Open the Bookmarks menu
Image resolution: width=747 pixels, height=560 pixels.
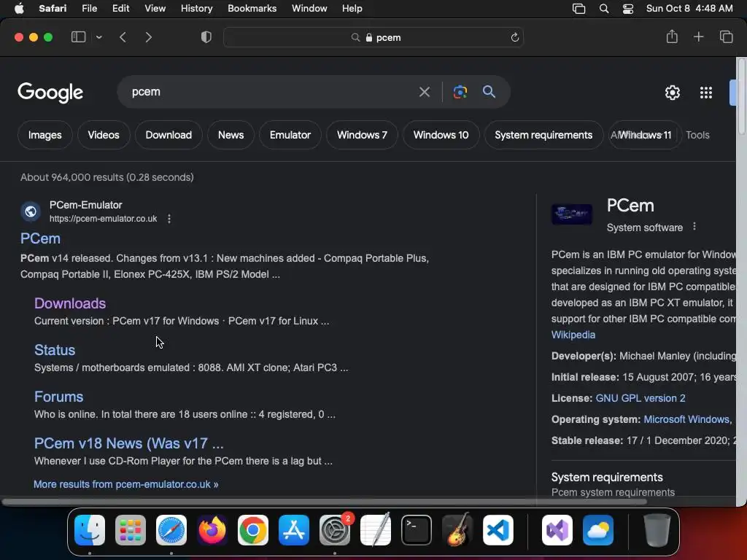pos(252,9)
